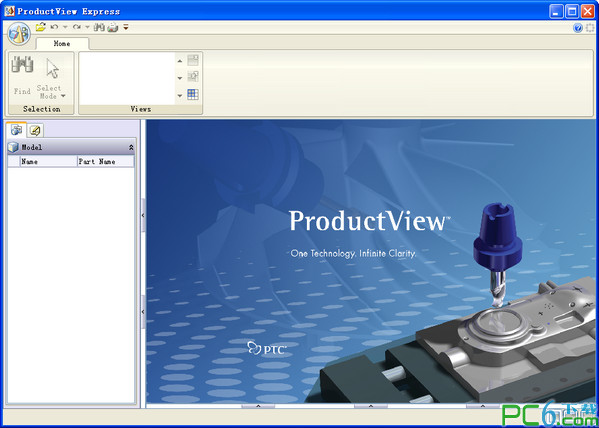The image size is (599, 428).
Task: Switch to the second sidebar panel tab
Action: point(35,131)
